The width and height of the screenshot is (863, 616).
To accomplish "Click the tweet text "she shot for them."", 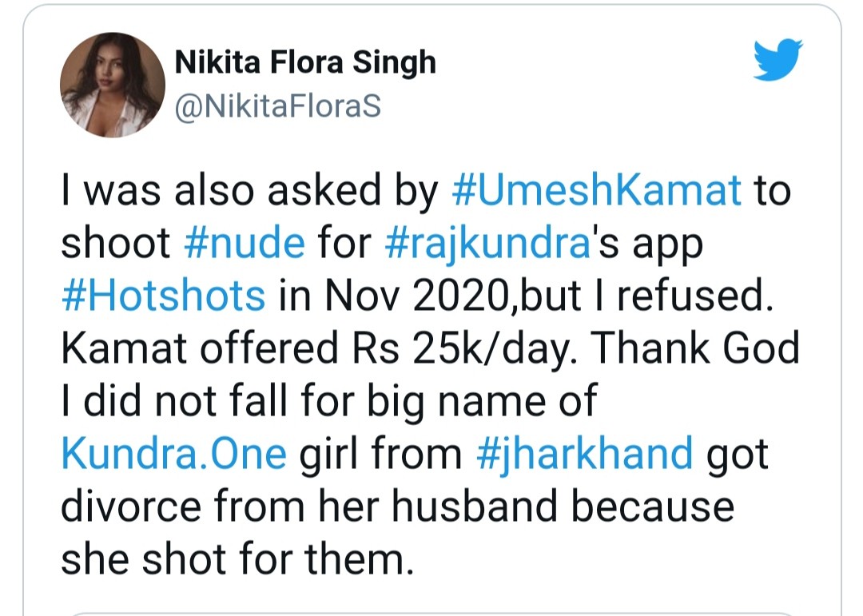I will [237, 559].
